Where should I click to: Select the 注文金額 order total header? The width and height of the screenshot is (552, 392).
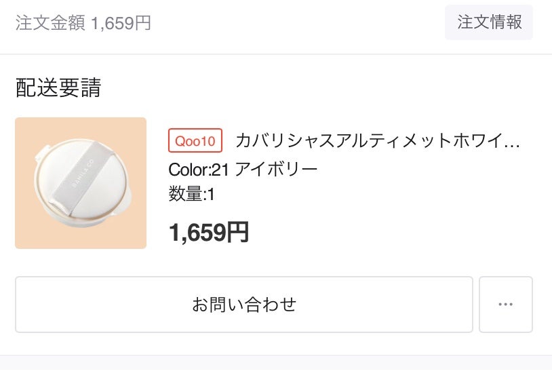[46, 22]
